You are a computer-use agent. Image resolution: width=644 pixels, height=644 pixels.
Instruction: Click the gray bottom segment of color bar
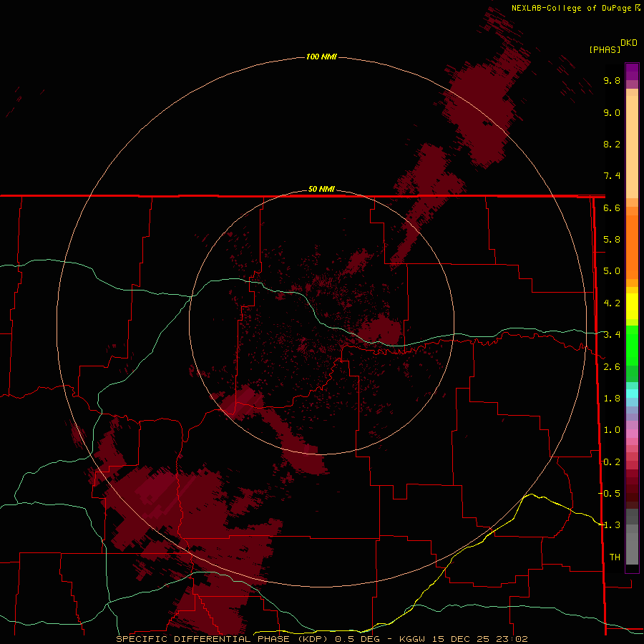tap(632, 548)
